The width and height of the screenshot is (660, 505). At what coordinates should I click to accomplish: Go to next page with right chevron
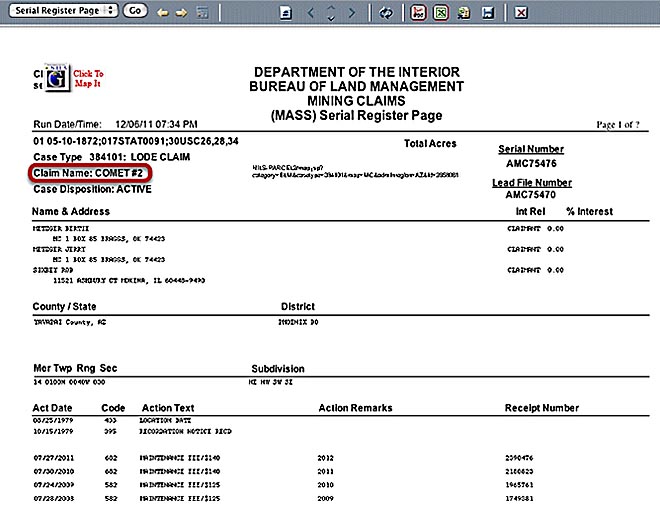tap(352, 13)
